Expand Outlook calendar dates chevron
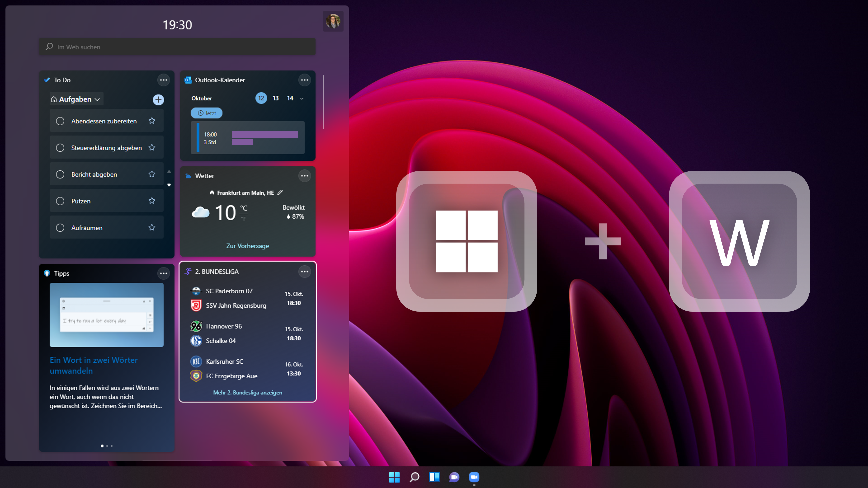The image size is (868, 488). point(302,99)
